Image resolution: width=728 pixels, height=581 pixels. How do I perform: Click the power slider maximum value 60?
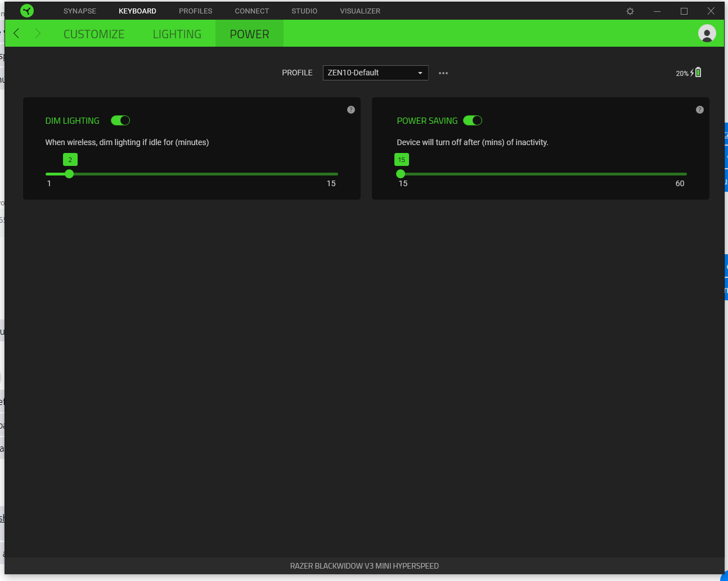pos(680,183)
